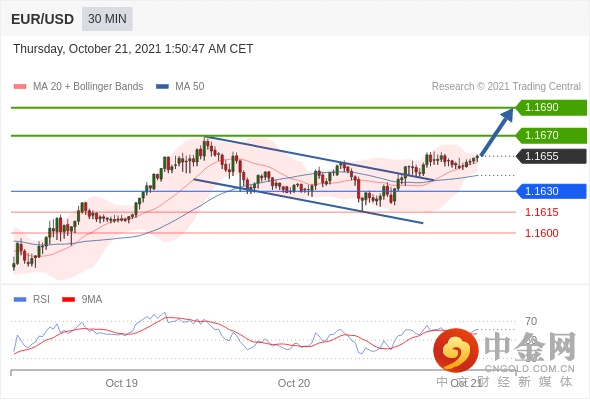
Task: Toggle the MA 20 + Bollinger Bands legend swatch
Action: coord(20,87)
